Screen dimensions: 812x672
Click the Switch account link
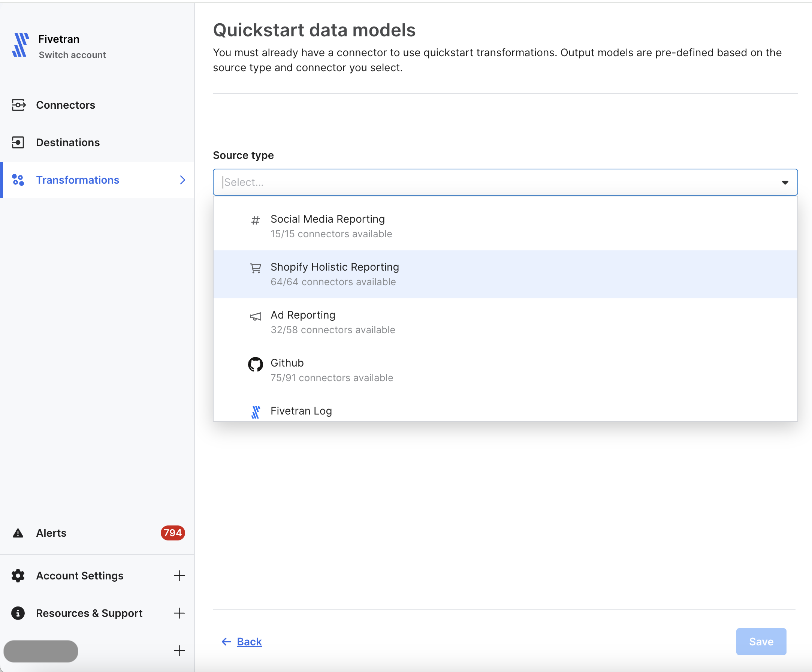(72, 55)
